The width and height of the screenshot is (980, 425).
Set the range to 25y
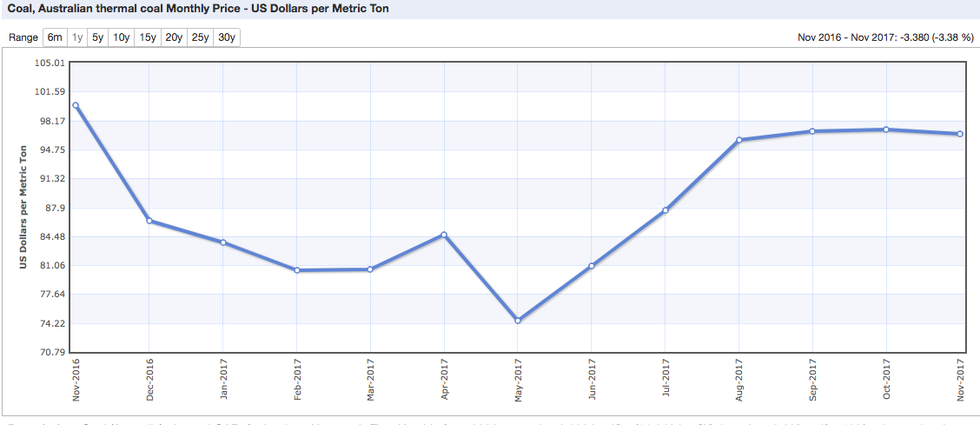tap(200, 38)
